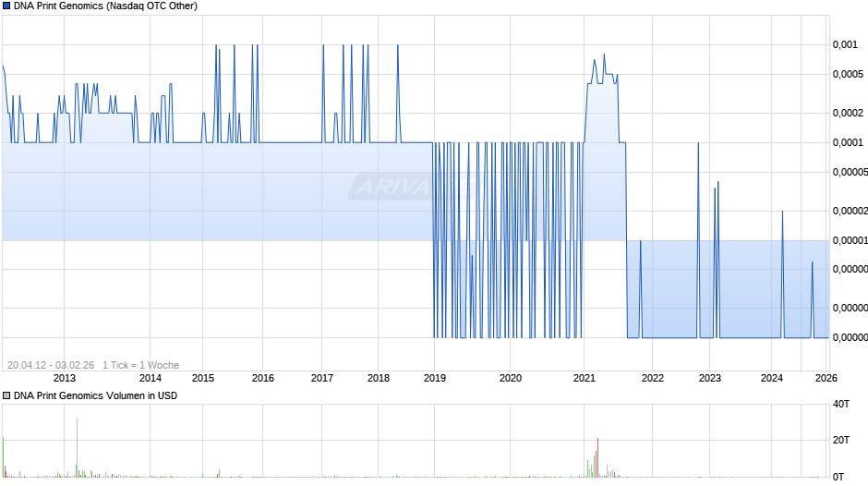868x486 pixels.
Task: Click the chart title 'DNA Print Genomics (Nasdaq OTC Other)'
Action: tap(105, 6)
